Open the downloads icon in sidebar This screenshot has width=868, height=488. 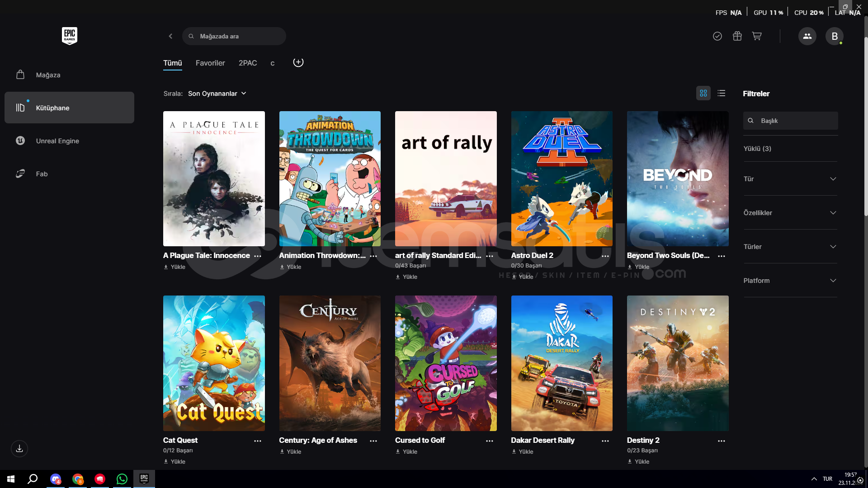click(19, 449)
